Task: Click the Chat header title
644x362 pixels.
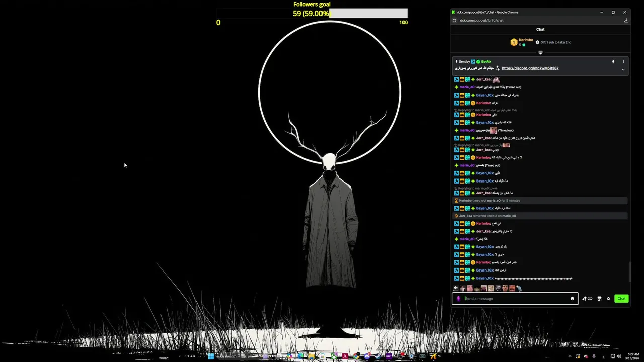Action: 540,29
